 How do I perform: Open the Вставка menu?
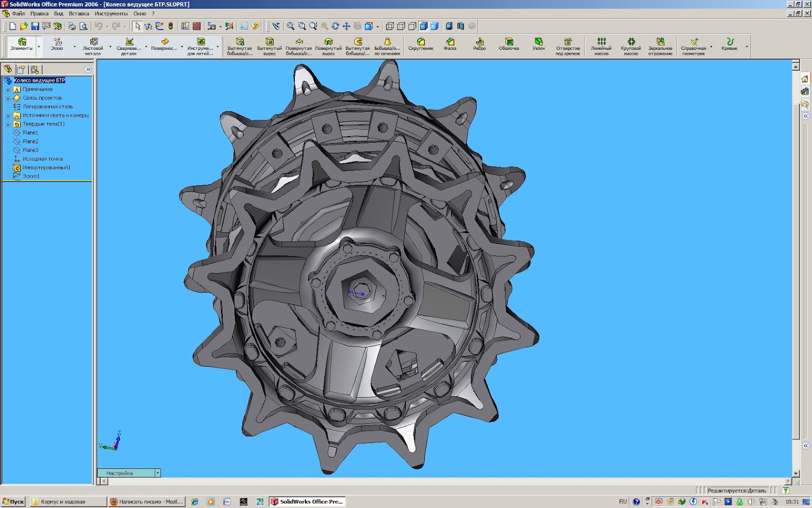79,14
